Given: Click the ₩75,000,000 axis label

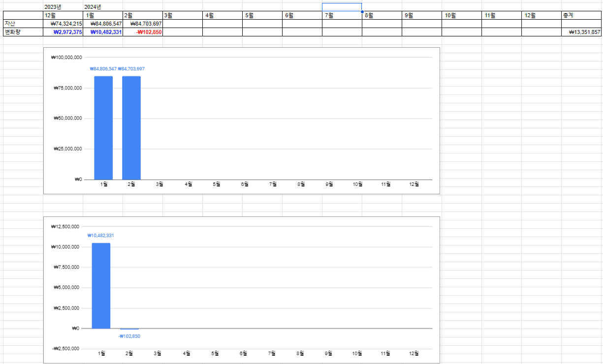Looking at the screenshot, I should click(68, 88).
